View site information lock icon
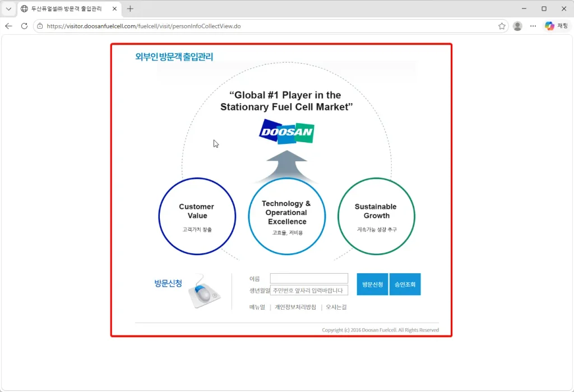 (x=40, y=26)
